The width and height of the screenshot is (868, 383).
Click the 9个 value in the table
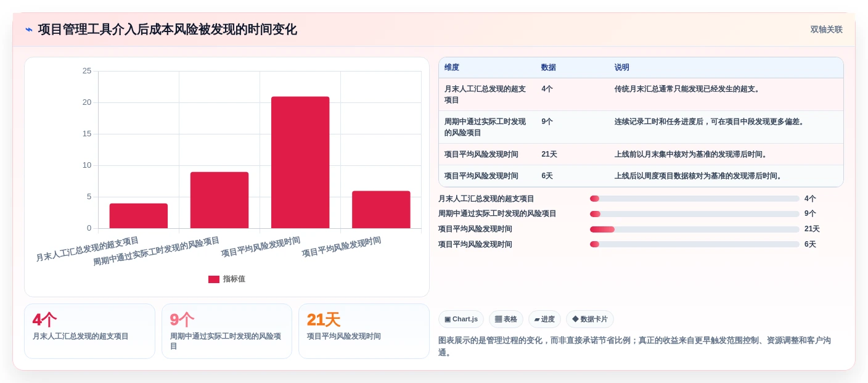point(547,121)
